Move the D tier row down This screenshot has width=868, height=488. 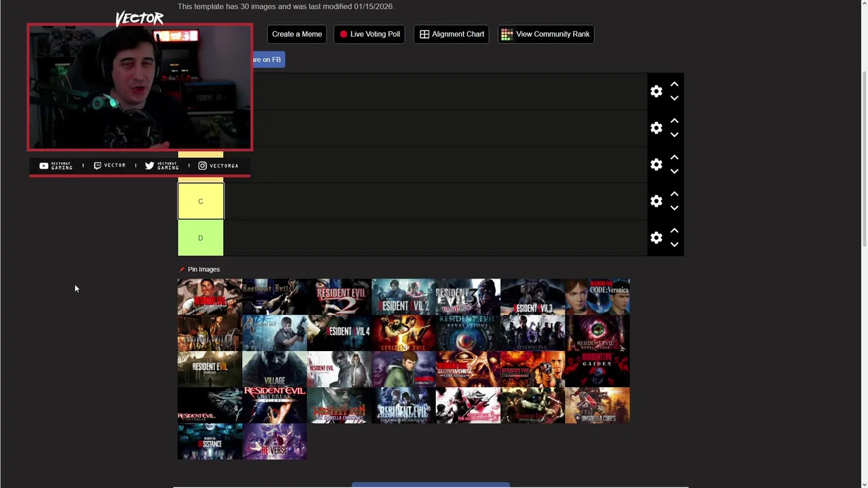674,245
